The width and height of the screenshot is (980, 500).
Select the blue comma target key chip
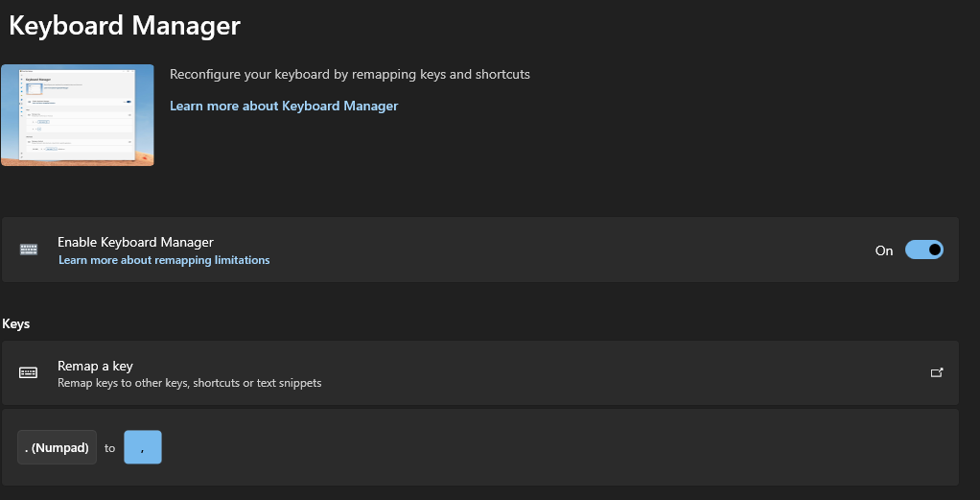coord(143,447)
